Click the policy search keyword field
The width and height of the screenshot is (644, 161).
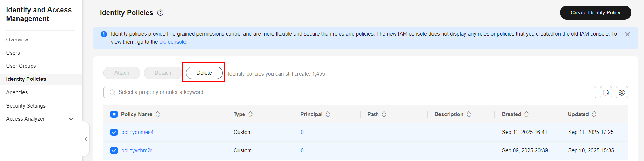point(351,92)
